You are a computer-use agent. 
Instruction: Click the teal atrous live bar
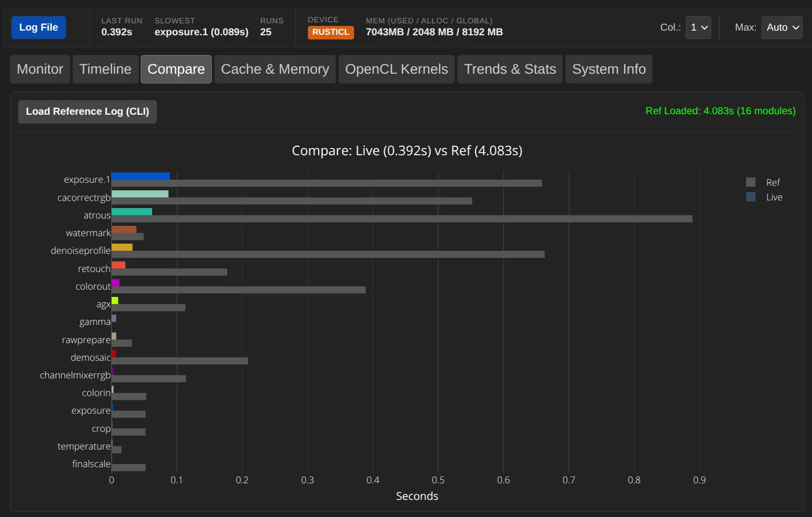pos(131,211)
